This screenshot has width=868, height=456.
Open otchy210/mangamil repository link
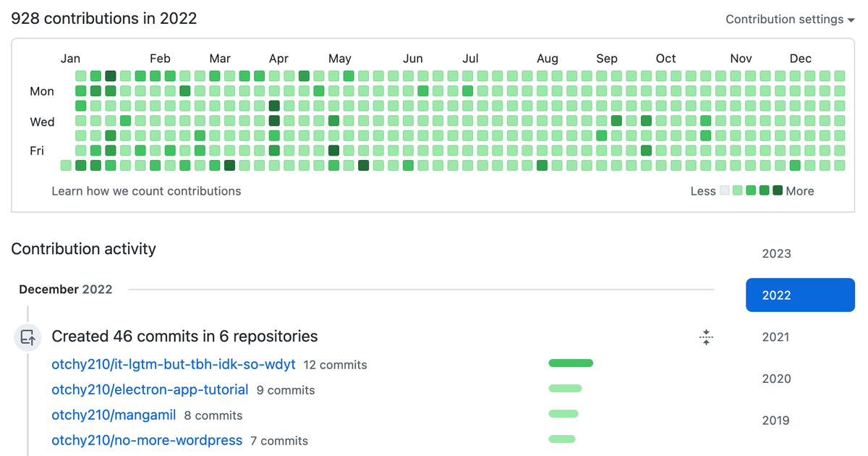click(x=114, y=415)
